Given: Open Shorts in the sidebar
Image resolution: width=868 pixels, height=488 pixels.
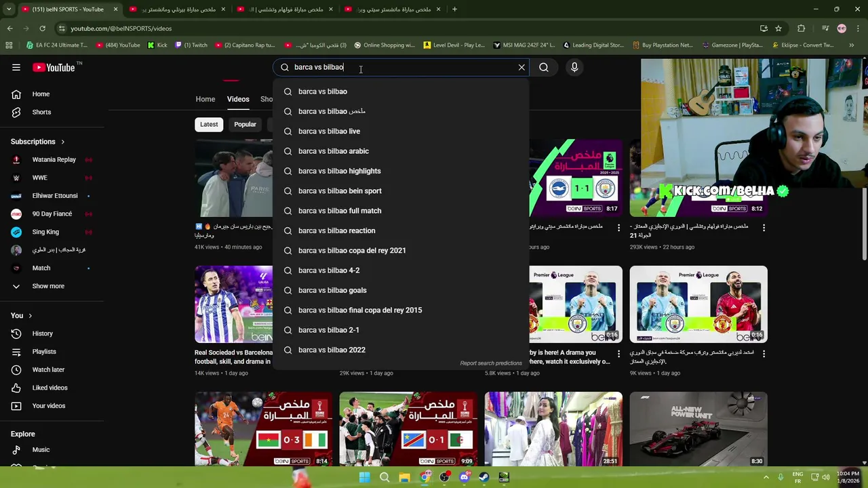Looking at the screenshot, I should [x=52, y=112].
